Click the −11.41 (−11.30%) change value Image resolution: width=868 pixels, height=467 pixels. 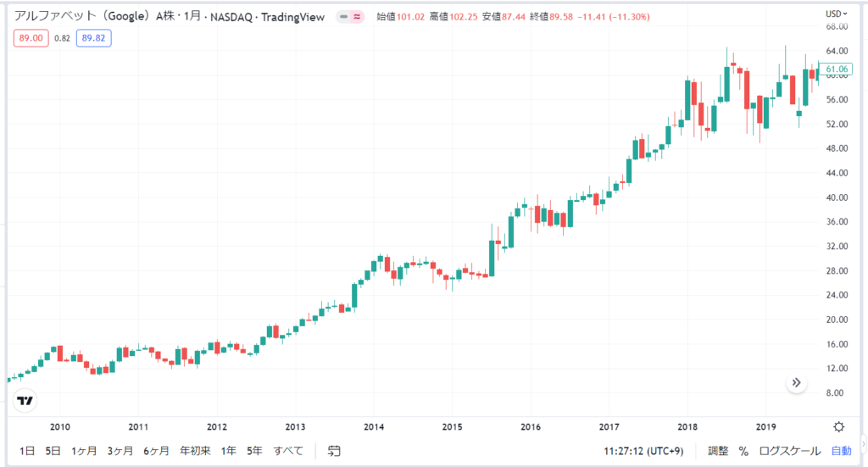(x=614, y=17)
